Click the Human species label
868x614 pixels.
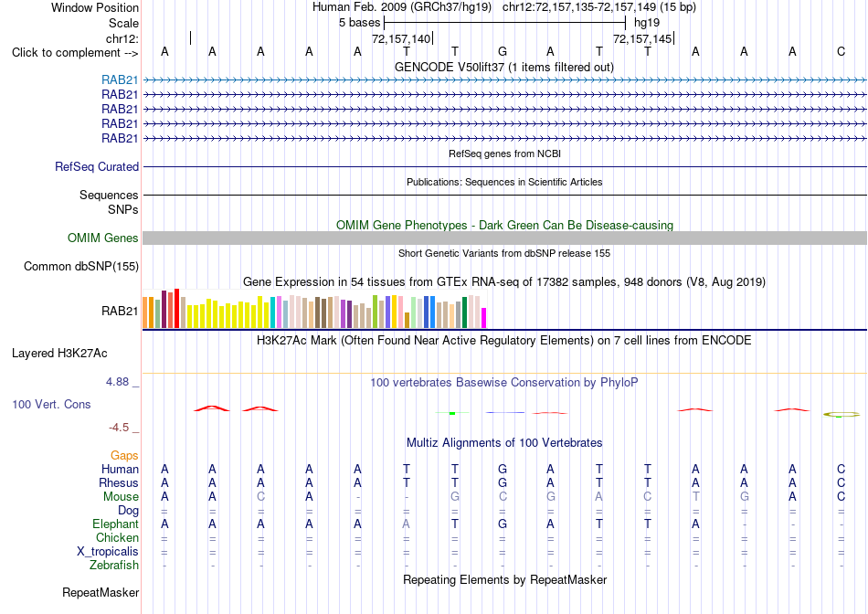pyautogui.click(x=120, y=469)
